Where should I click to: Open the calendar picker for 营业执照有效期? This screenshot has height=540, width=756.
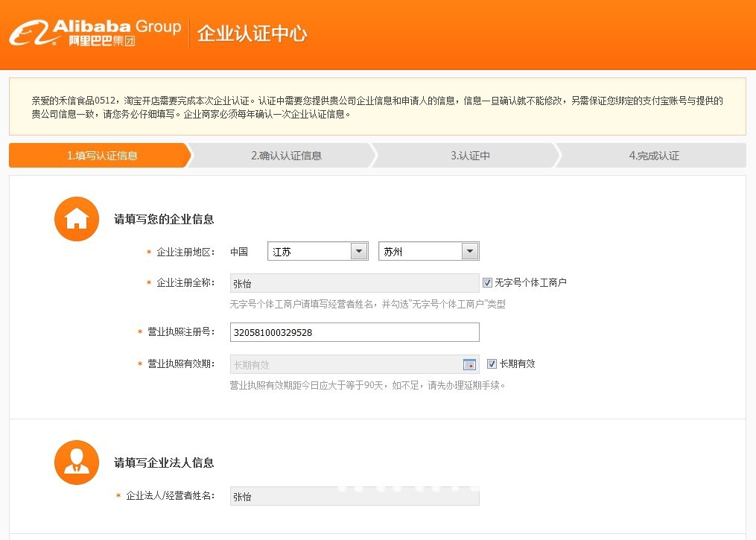tap(469, 364)
